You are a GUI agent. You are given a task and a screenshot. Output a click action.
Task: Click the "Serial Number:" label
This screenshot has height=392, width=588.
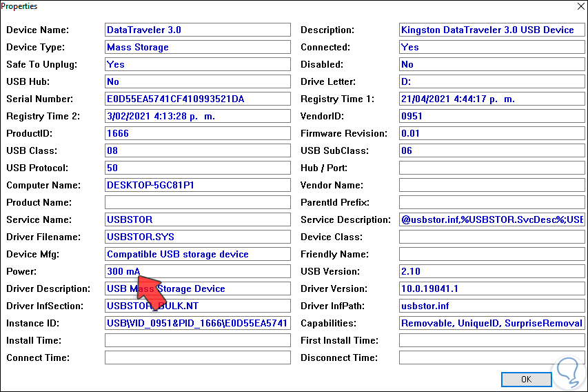click(x=40, y=99)
